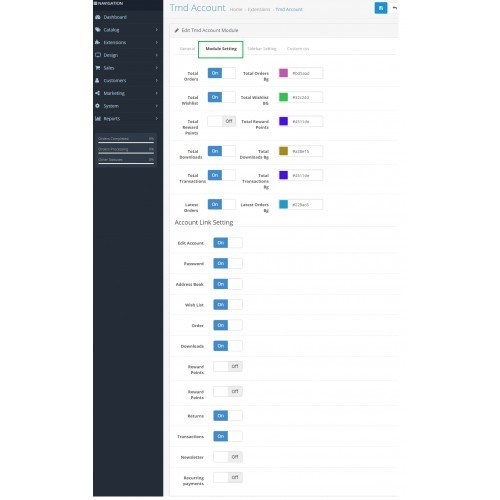
Task: Disable the Password account link toggle
Action: pyautogui.click(x=228, y=263)
